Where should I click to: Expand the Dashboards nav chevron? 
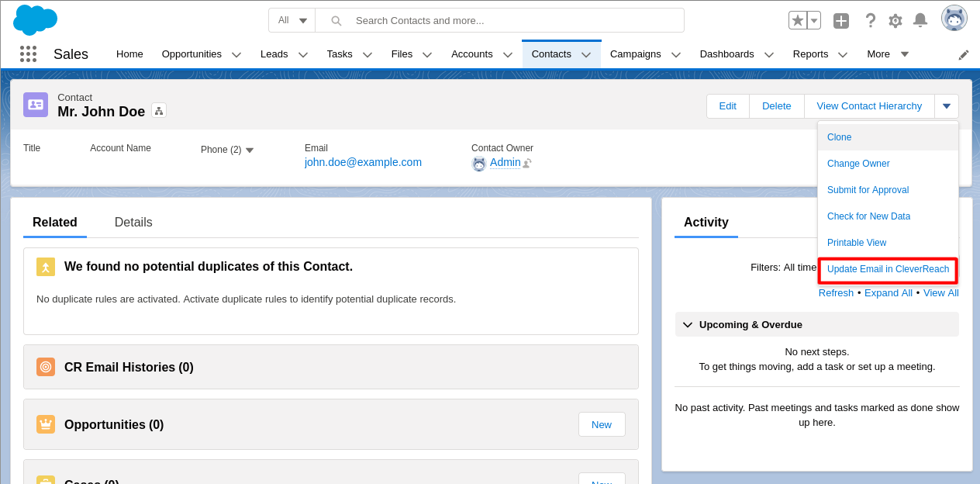click(x=769, y=54)
